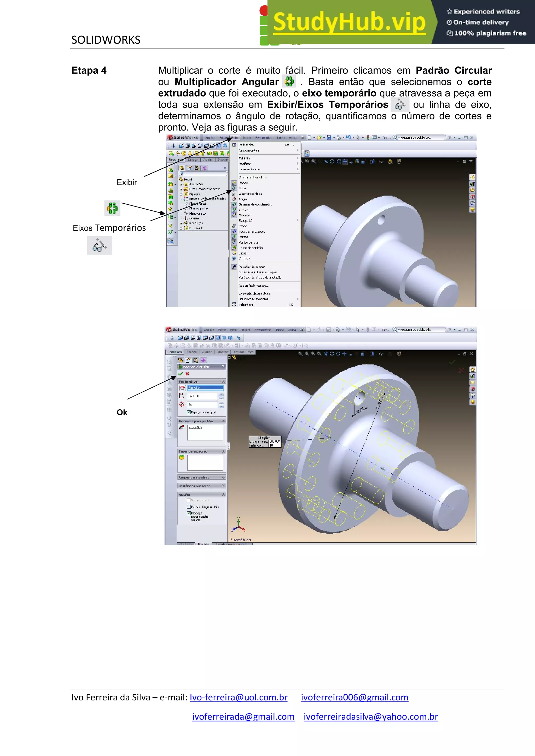
Task: Expand the Corpos para padrão section
Action: tap(223, 477)
